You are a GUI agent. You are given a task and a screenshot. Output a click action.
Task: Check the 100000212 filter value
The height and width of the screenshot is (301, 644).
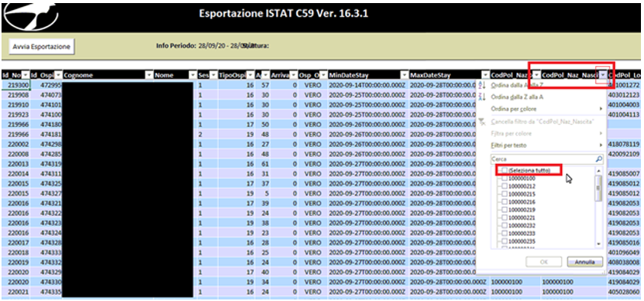point(504,186)
